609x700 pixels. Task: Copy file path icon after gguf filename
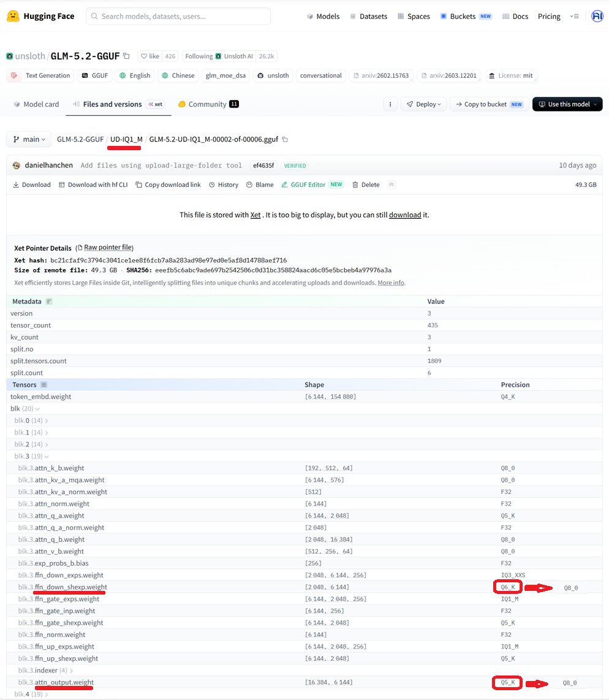285,139
